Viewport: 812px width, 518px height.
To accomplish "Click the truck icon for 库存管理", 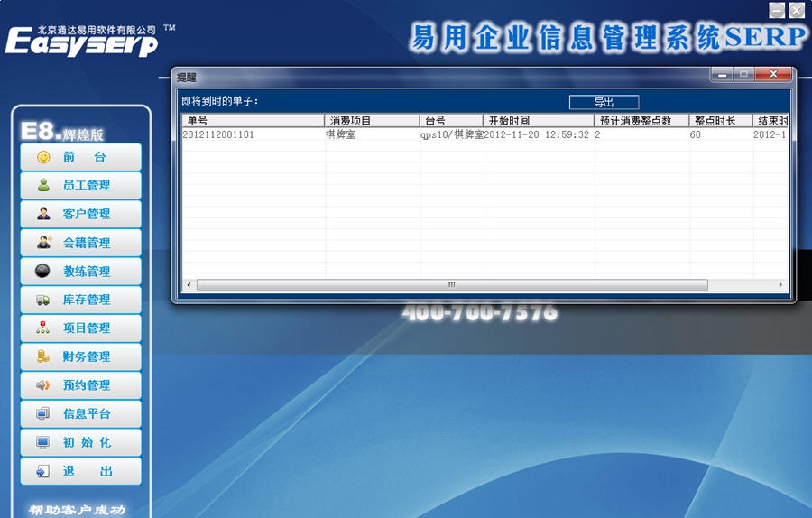I will [43, 300].
